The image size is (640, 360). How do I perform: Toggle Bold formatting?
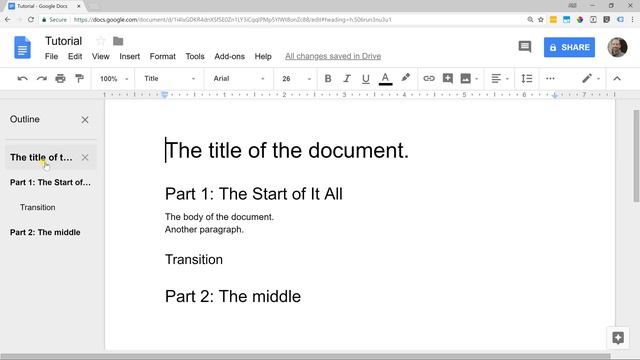click(x=328, y=78)
